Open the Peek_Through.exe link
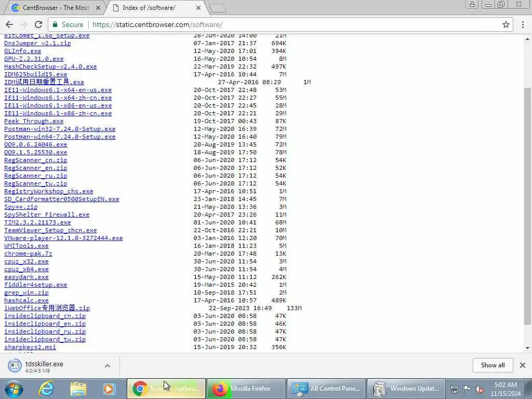 tap(34, 121)
